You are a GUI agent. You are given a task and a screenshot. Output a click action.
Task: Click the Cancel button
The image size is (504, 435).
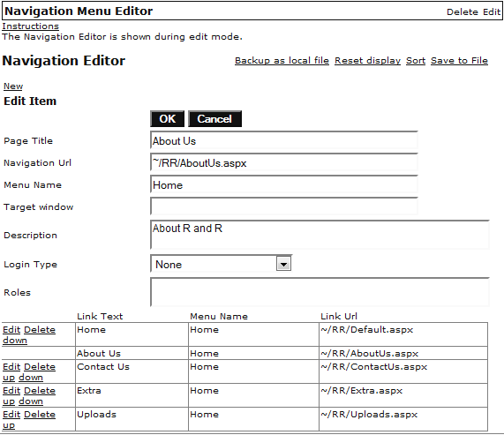tap(214, 119)
